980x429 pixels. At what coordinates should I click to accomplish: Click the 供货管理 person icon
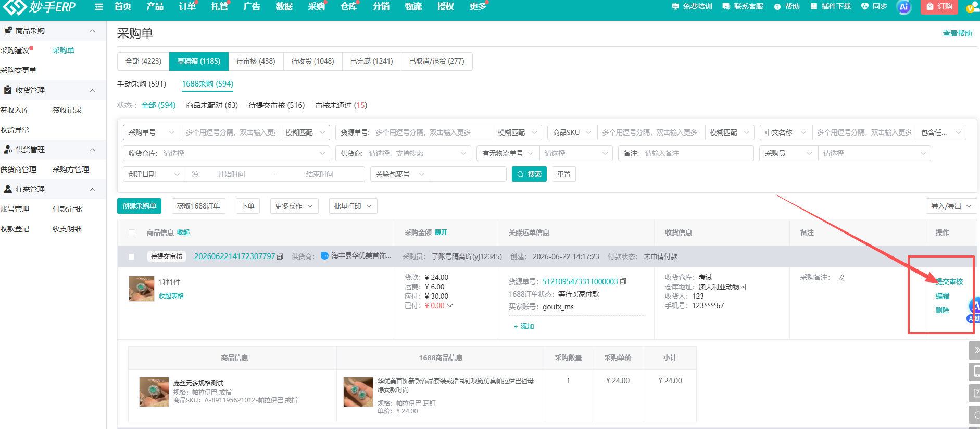8,150
